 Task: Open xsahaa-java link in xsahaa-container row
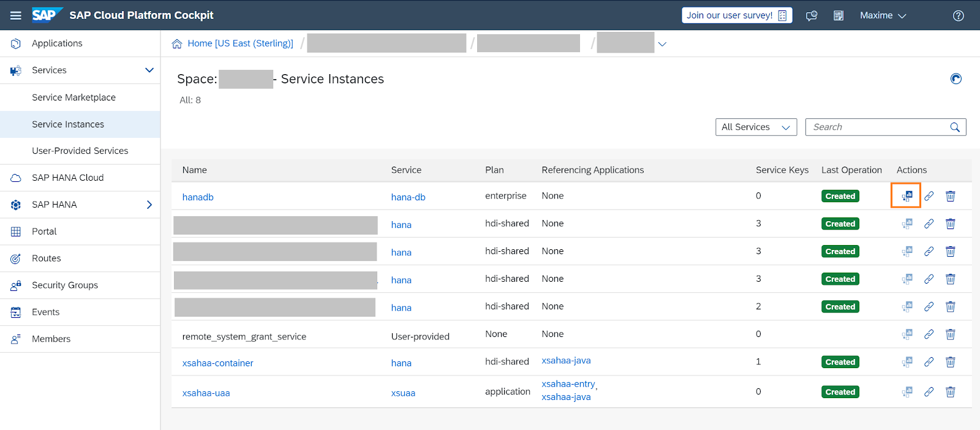coord(566,361)
